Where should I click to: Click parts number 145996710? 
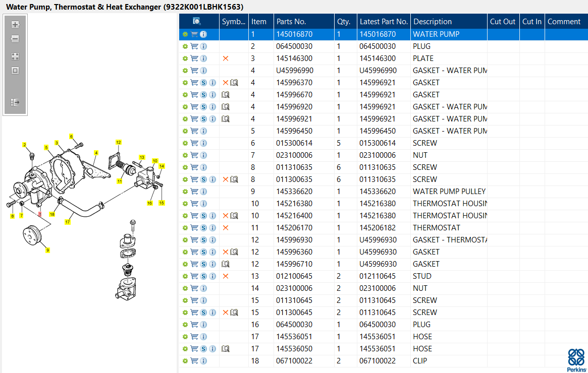click(294, 264)
